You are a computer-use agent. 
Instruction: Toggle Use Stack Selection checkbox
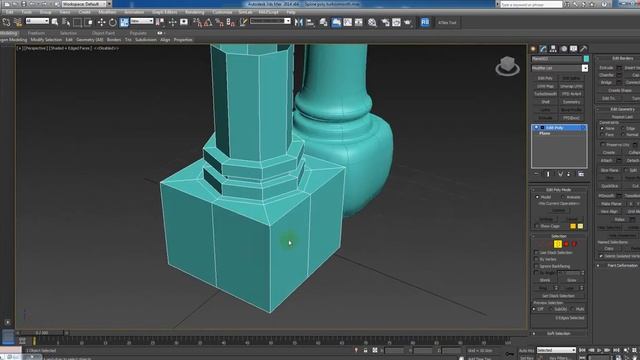(536, 253)
